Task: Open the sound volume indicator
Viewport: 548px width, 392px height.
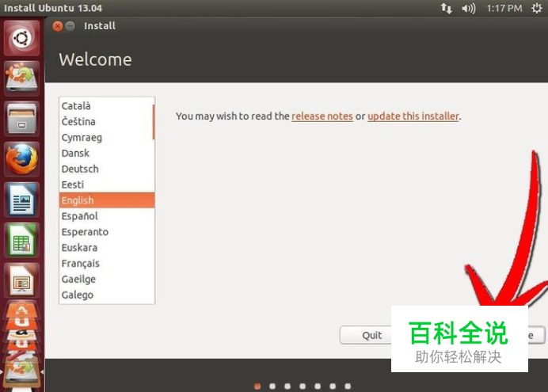Action: click(468, 8)
